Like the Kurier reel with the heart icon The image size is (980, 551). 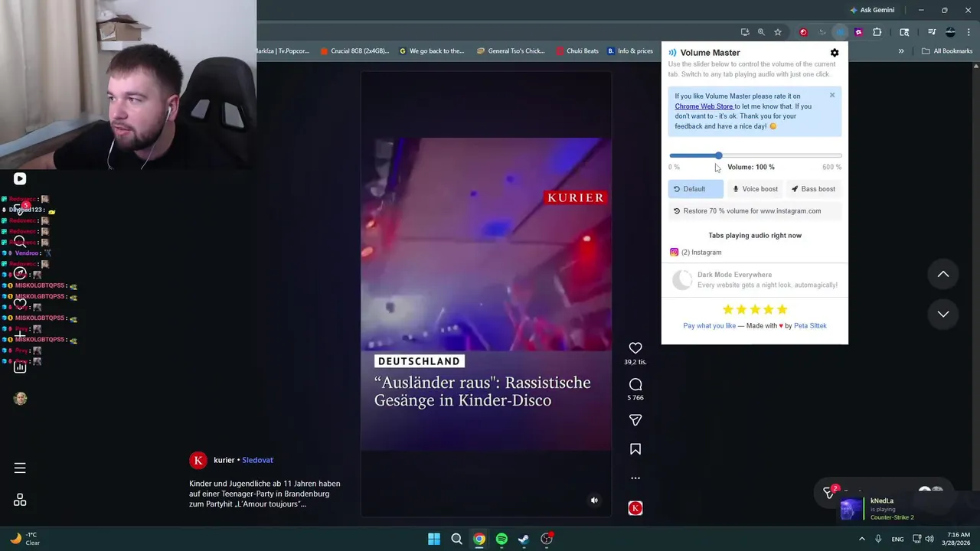pyautogui.click(x=635, y=348)
